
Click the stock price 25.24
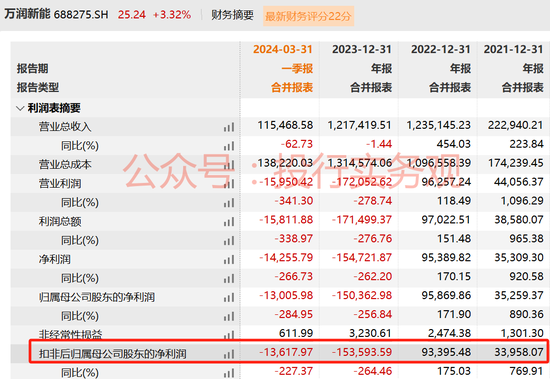point(132,15)
